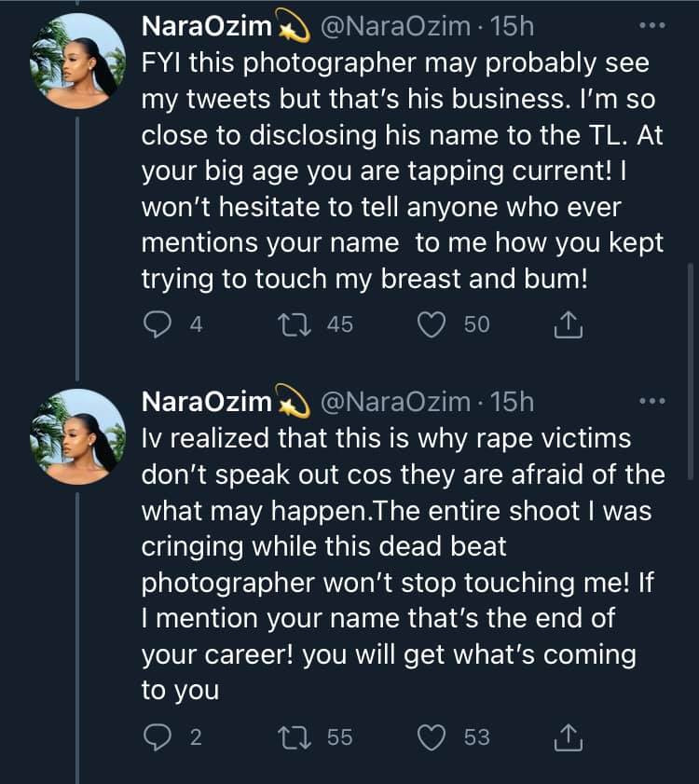Open NaraOzim display name on first tweet
The image size is (699, 784).
point(206,28)
